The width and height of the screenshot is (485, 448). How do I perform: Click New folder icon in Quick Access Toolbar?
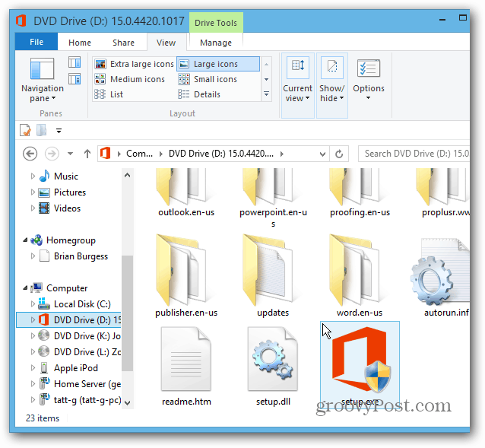pyautogui.click(x=42, y=130)
